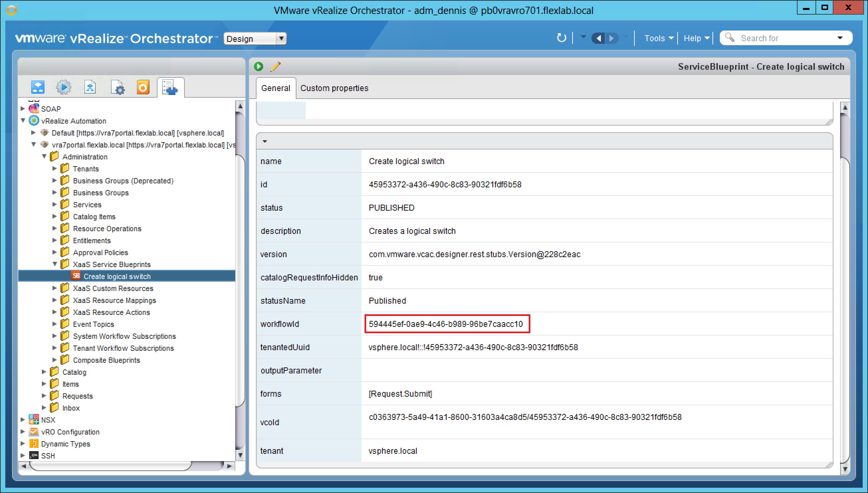Go forward with the right navigation arrow
The height and width of the screenshot is (493, 868).
tap(612, 38)
